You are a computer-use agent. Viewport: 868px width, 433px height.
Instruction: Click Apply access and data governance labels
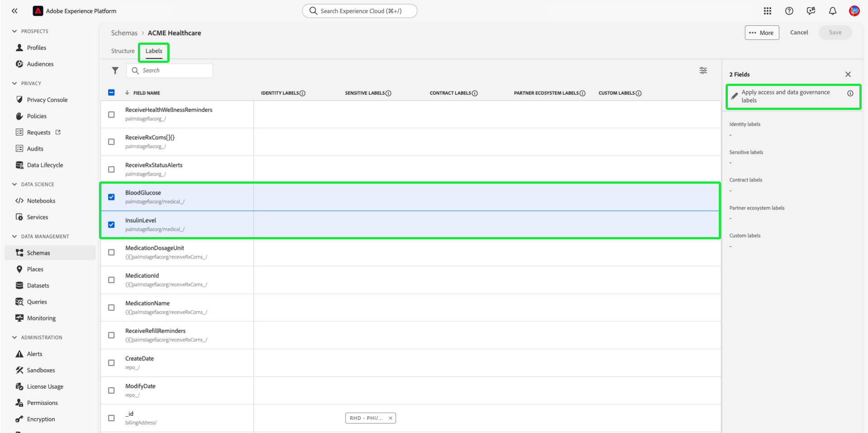785,96
